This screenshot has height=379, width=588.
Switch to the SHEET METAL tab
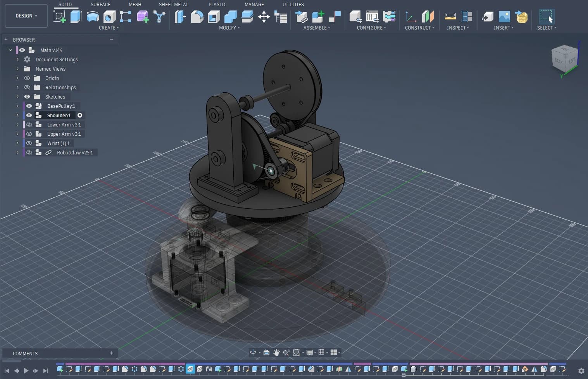174,5
